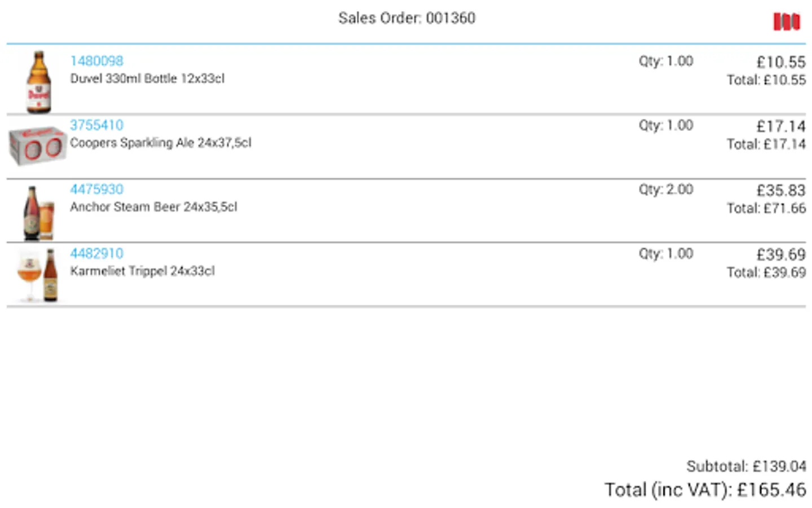
Task: Select the Qty: 1.00 value for Duvel
Action: click(x=665, y=61)
